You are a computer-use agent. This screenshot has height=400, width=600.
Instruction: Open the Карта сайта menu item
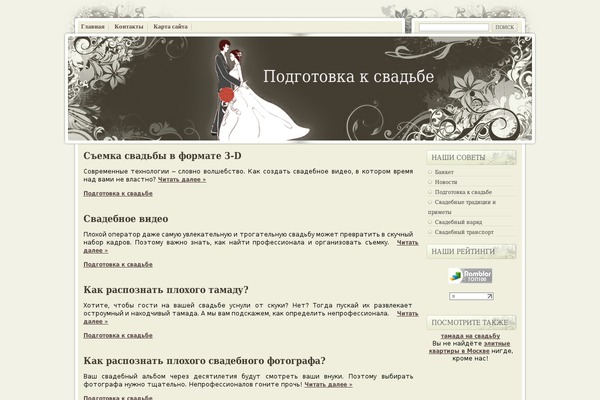tap(170, 27)
